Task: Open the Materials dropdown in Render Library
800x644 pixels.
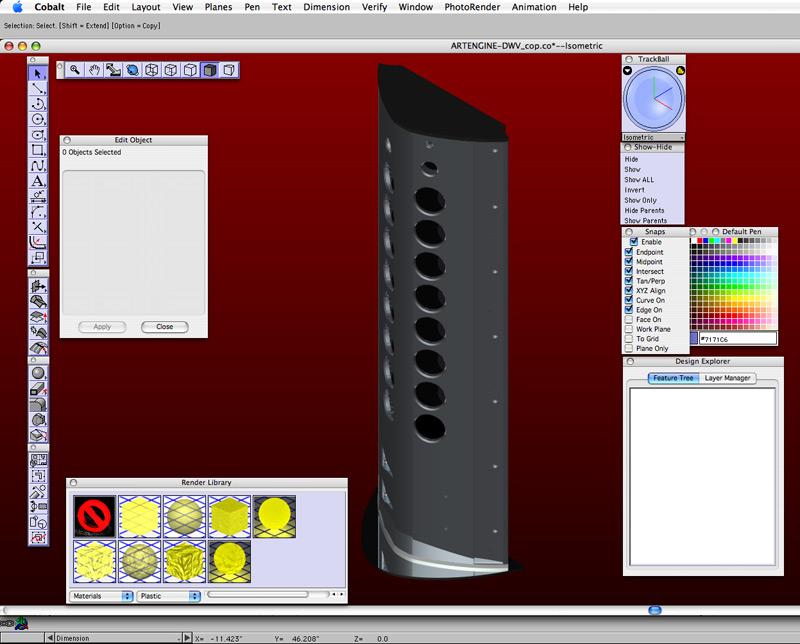Action: [102, 596]
